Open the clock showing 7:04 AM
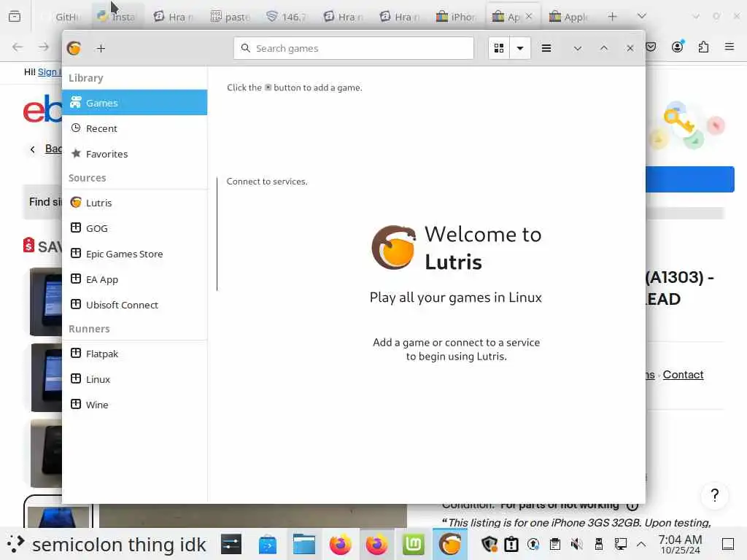Screen dimensions: 747x560 coord(681,544)
